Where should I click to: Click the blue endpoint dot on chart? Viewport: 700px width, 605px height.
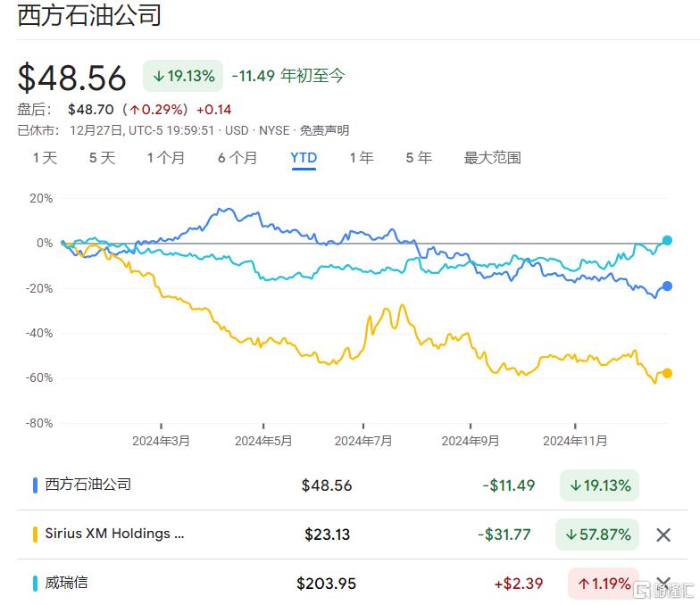[667, 286]
